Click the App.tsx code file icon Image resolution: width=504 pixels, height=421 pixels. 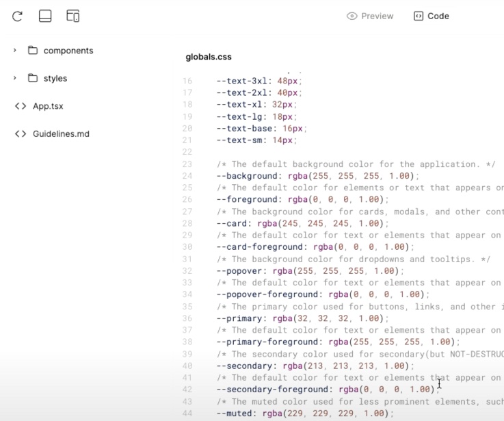(x=21, y=106)
